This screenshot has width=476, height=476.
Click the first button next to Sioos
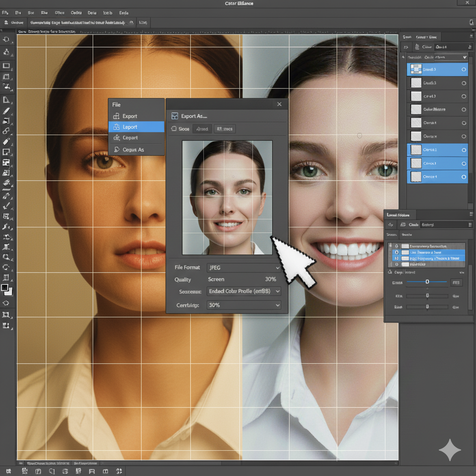[202, 129]
